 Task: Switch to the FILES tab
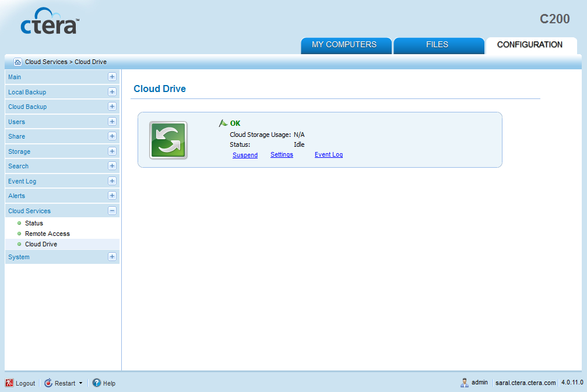439,45
